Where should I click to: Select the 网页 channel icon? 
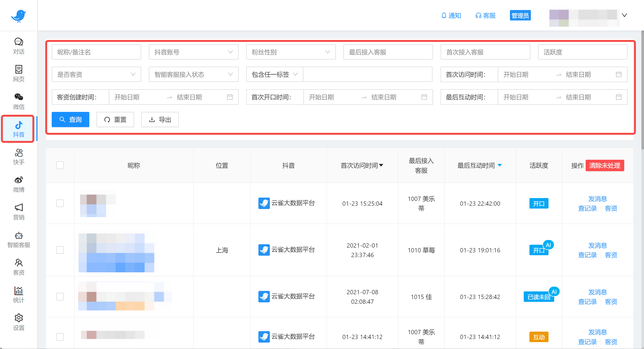[19, 74]
